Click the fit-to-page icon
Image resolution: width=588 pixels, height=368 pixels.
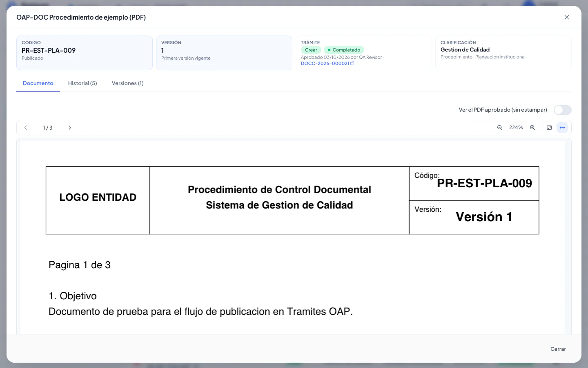(x=549, y=128)
